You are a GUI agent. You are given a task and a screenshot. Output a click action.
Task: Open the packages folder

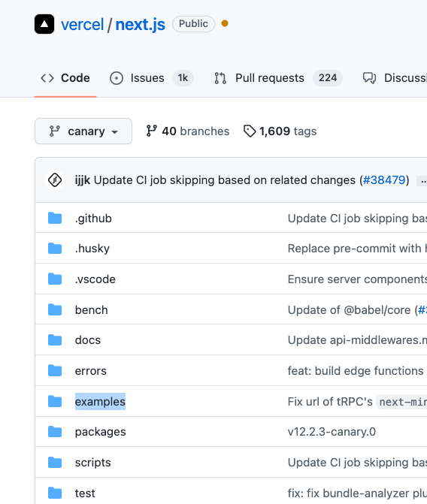[x=101, y=432]
